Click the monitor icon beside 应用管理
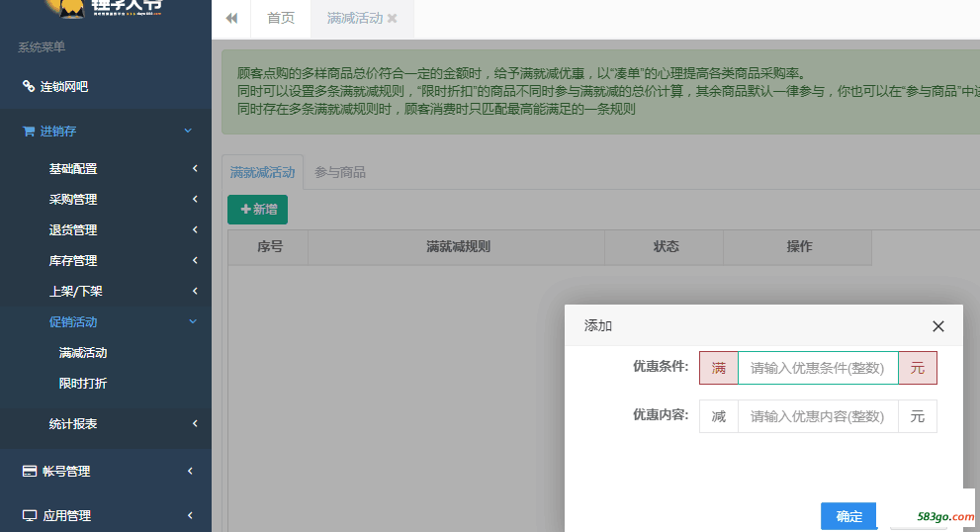 30,515
